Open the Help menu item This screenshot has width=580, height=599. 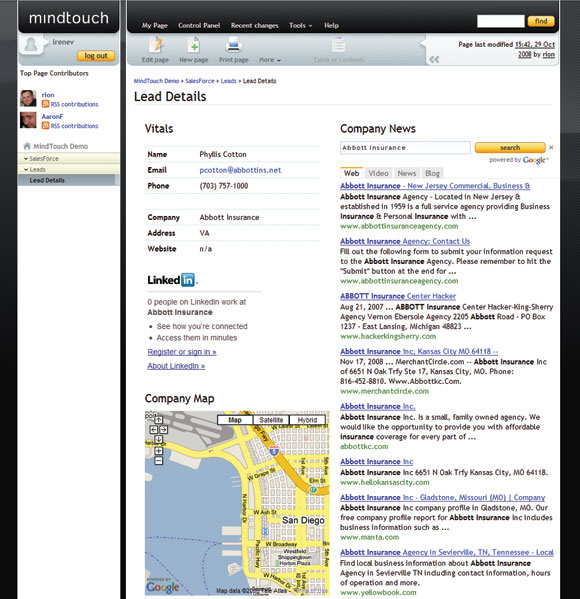pos(331,26)
